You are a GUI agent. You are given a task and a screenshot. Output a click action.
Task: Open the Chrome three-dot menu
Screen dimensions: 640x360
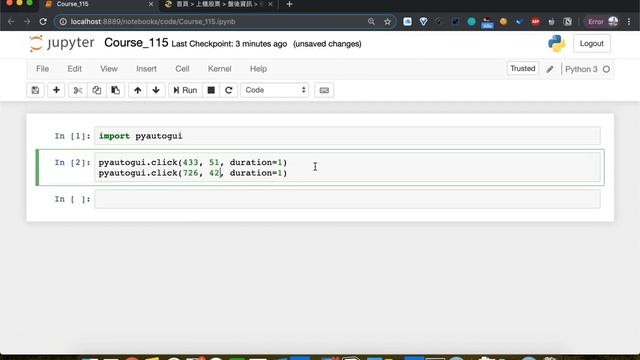(629, 22)
